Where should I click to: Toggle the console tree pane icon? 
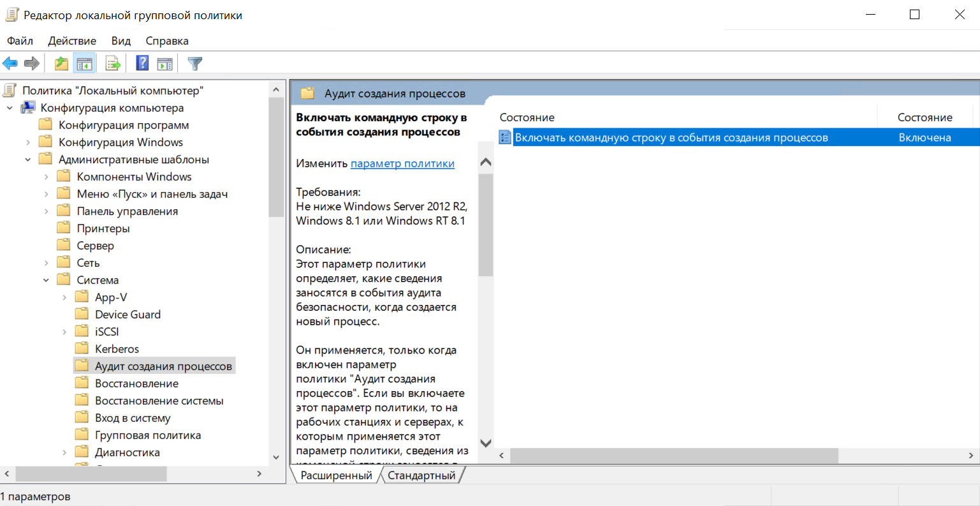point(84,63)
